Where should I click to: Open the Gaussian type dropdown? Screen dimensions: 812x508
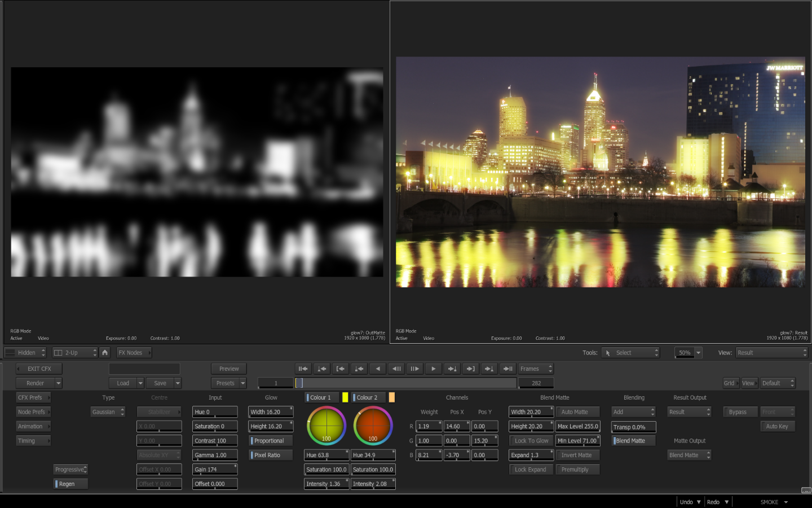point(108,412)
